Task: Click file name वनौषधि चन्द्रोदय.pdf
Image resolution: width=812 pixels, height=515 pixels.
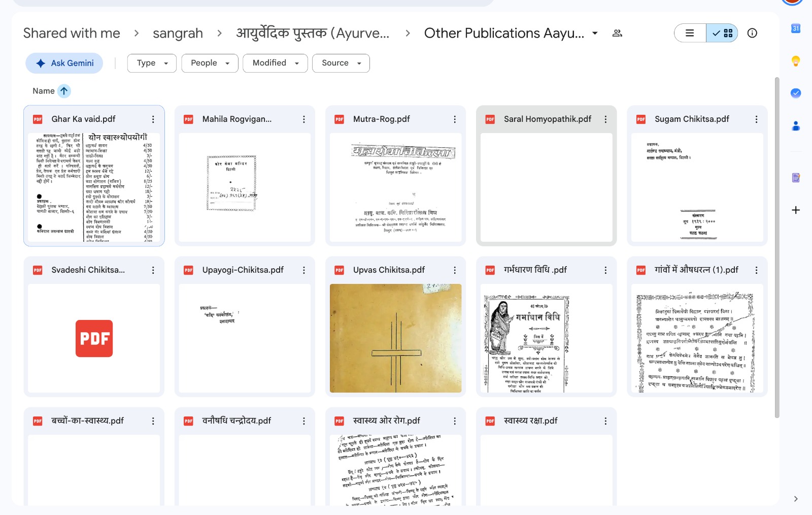Action: pos(236,421)
